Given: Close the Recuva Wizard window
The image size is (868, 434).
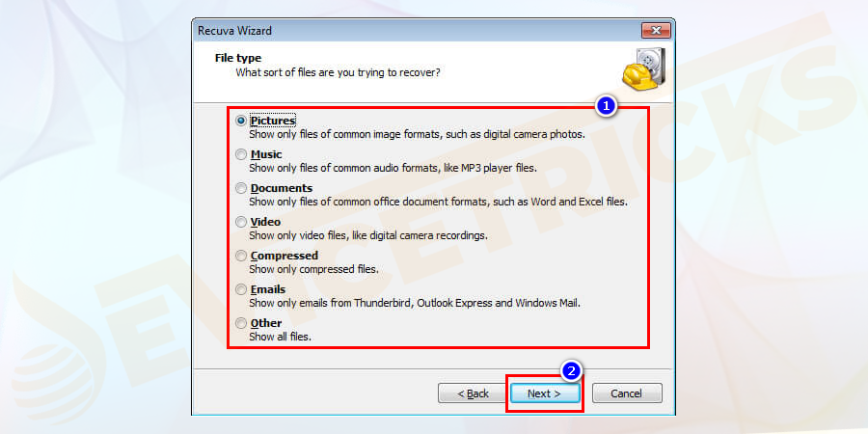Looking at the screenshot, I should tap(656, 31).
